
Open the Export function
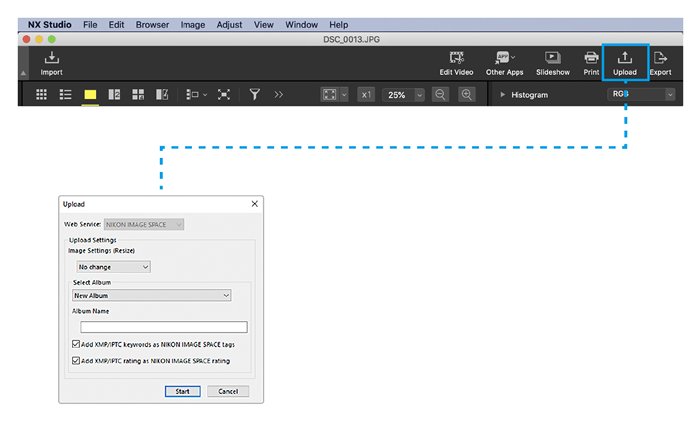[x=660, y=59]
